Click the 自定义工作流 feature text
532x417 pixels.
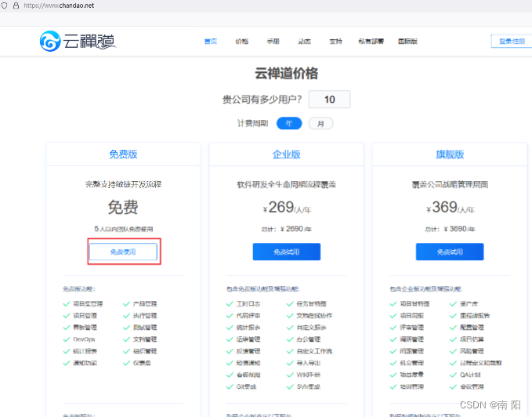314,351
